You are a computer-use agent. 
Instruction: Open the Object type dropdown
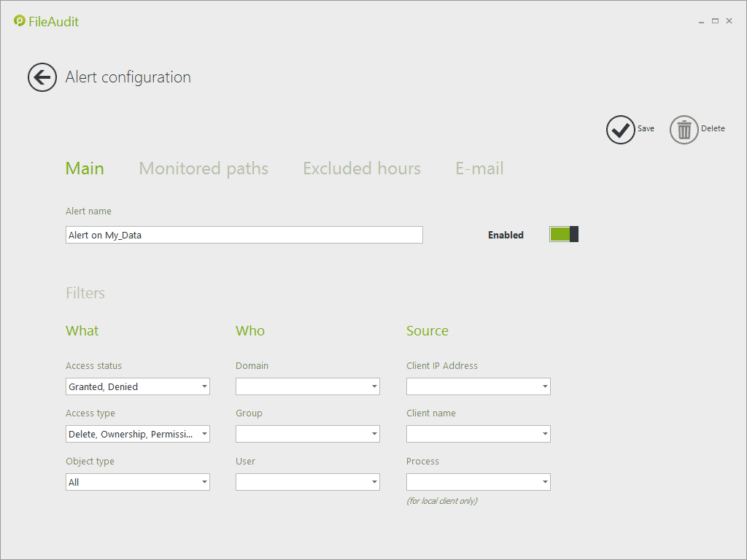(x=204, y=482)
